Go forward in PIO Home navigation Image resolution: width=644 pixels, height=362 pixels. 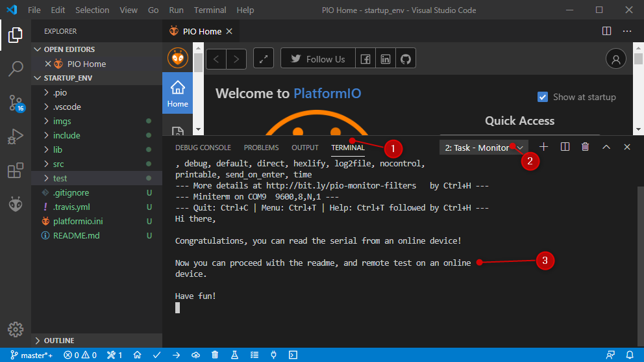pos(236,59)
